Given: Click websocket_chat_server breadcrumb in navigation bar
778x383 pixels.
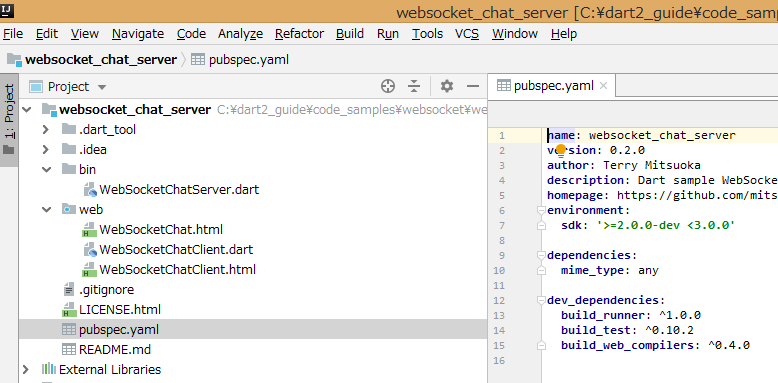Looking at the screenshot, I should click(92, 60).
